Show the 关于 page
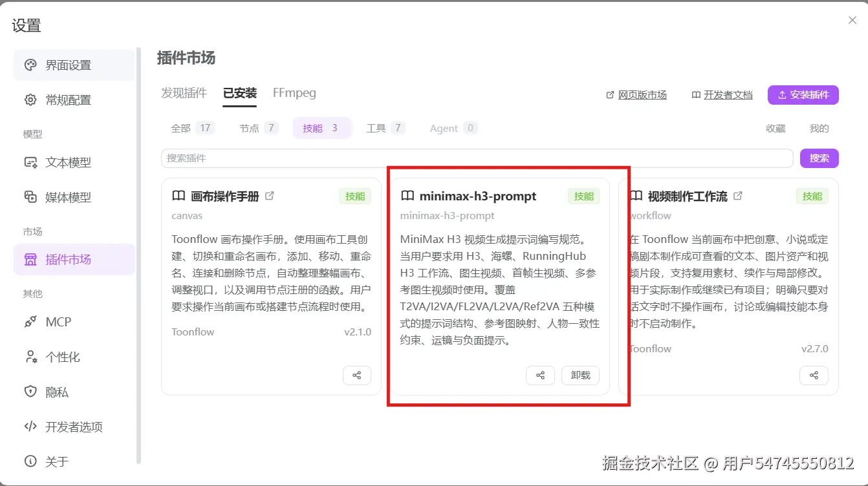This screenshot has width=868, height=486. [74, 462]
